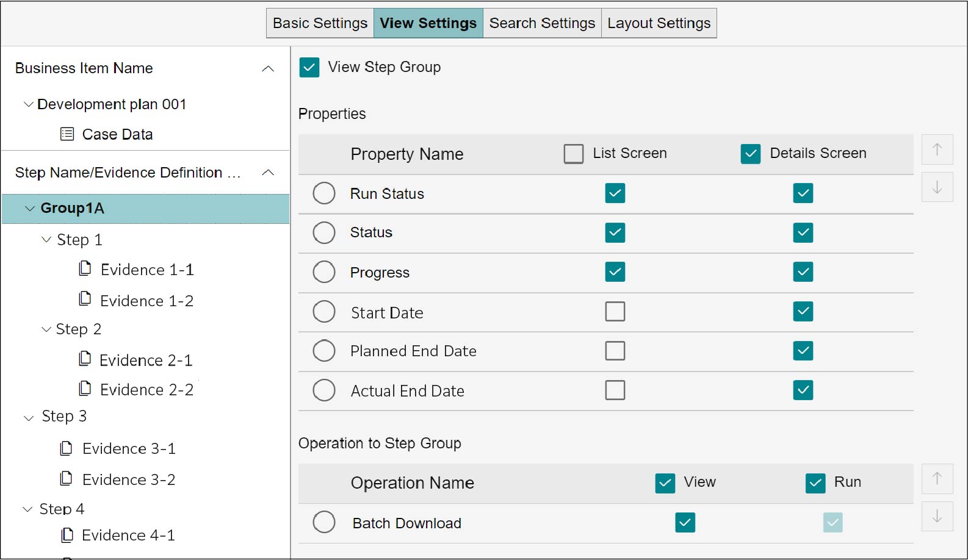
Task: Enable Start Date List Screen checkbox
Action: click(x=615, y=311)
